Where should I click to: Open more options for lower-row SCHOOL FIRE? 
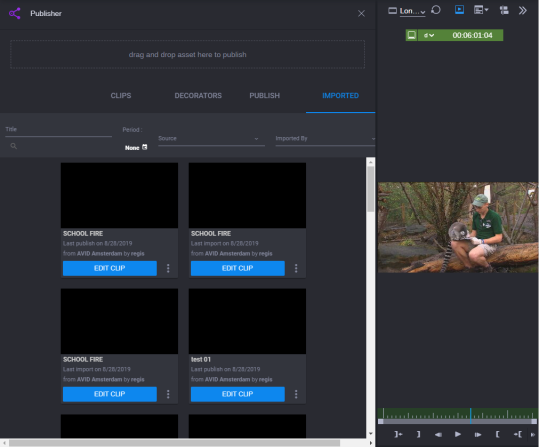pos(168,394)
